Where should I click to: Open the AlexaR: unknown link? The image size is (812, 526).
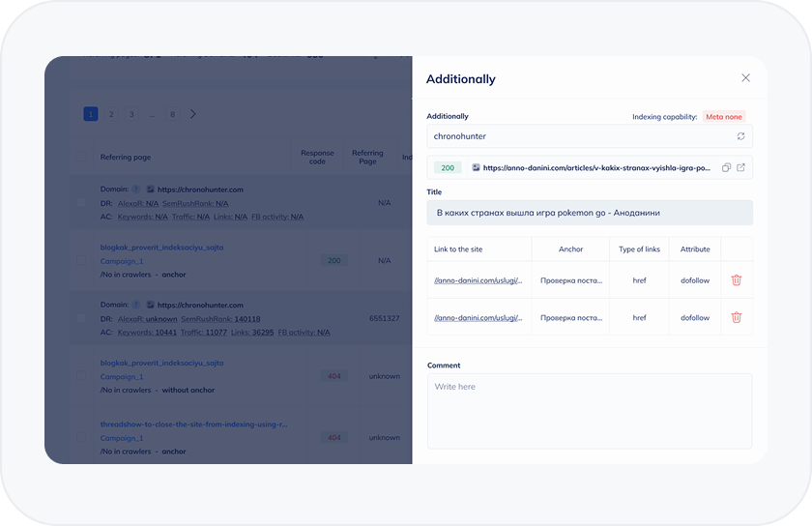tap(147, 319)
